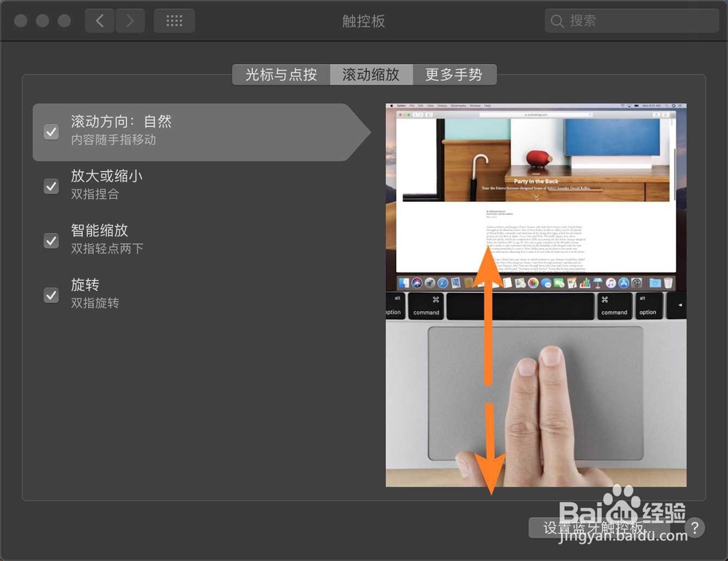Toggle the 智能缩放 checkbox off

pyautogui.click(x=51, y=240)
